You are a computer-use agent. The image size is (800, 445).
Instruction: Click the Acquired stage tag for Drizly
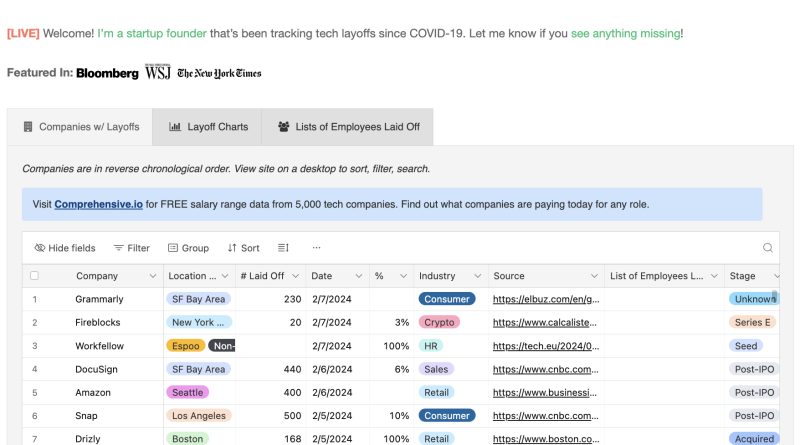coord(754,439)
